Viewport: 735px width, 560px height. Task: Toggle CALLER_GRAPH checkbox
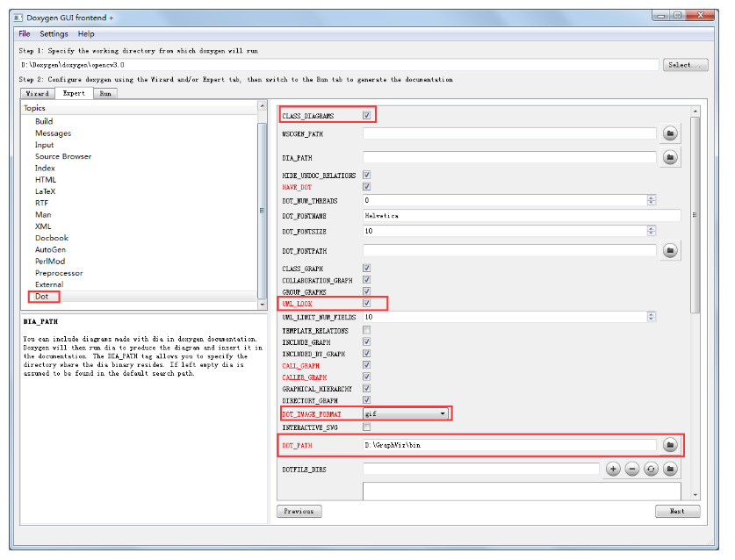pyautogui.click(x=366, y=377)
